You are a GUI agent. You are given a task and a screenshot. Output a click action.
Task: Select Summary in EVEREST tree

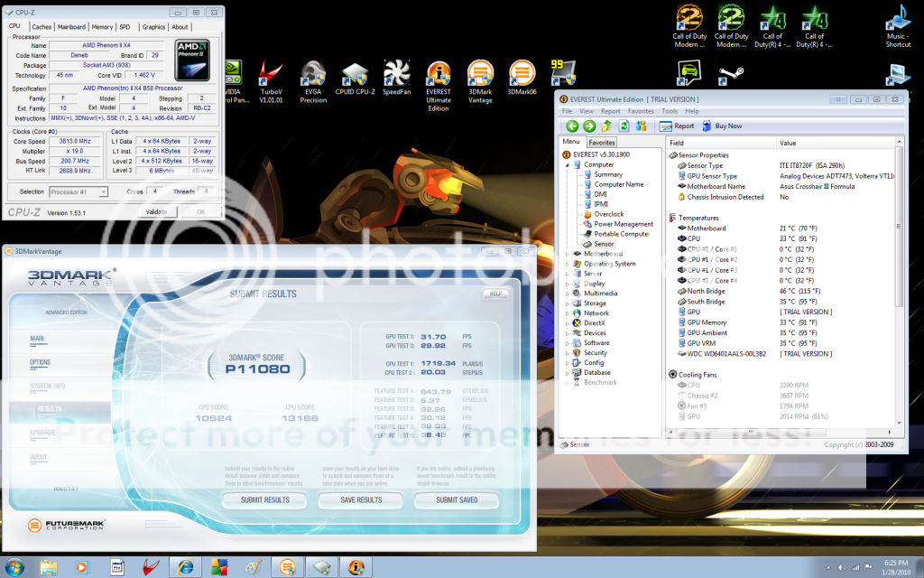point(608,174)
